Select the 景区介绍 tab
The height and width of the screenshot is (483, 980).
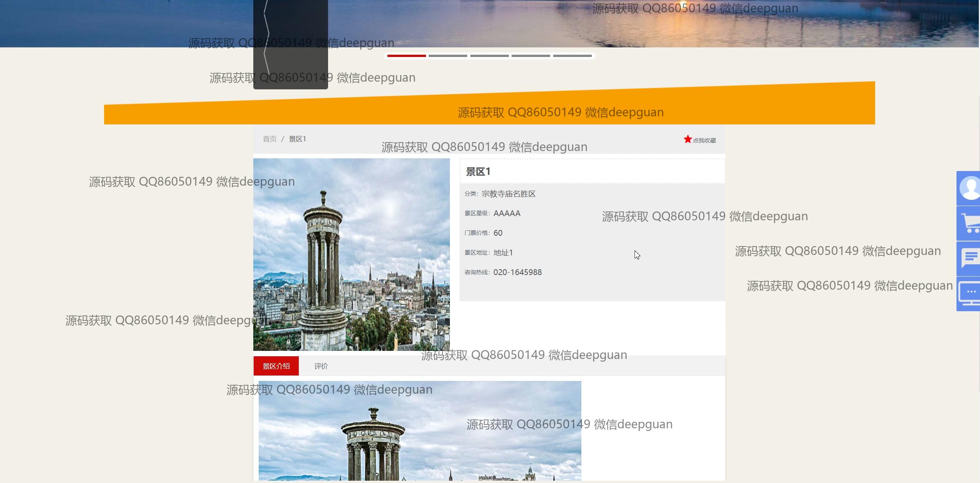tap(276, 366)
